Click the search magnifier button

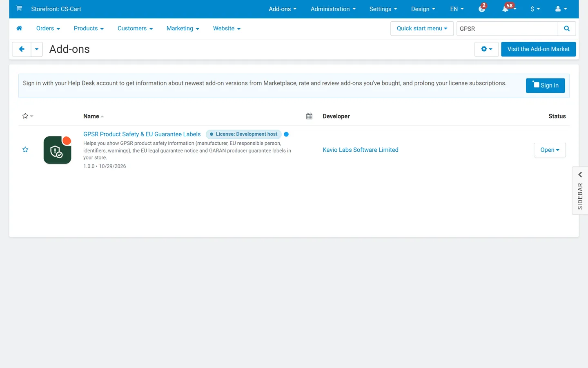tap(567, 29)
